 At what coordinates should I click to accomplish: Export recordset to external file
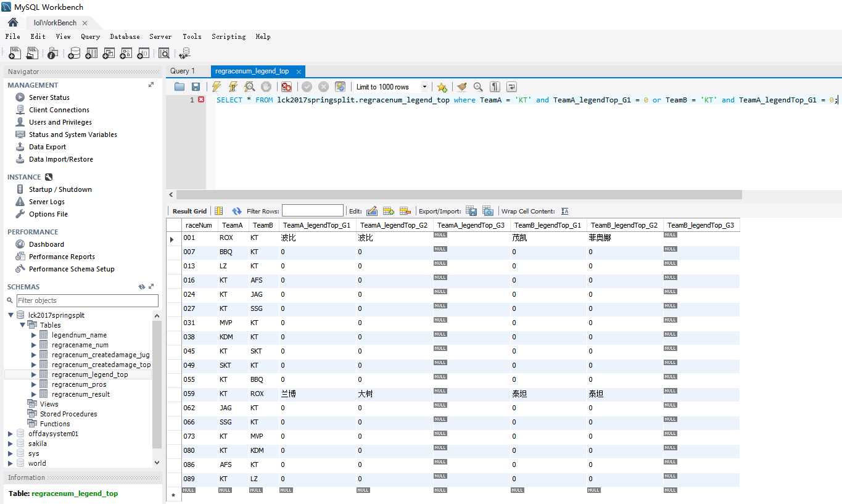pyautogui.click(x=471, y=211)
